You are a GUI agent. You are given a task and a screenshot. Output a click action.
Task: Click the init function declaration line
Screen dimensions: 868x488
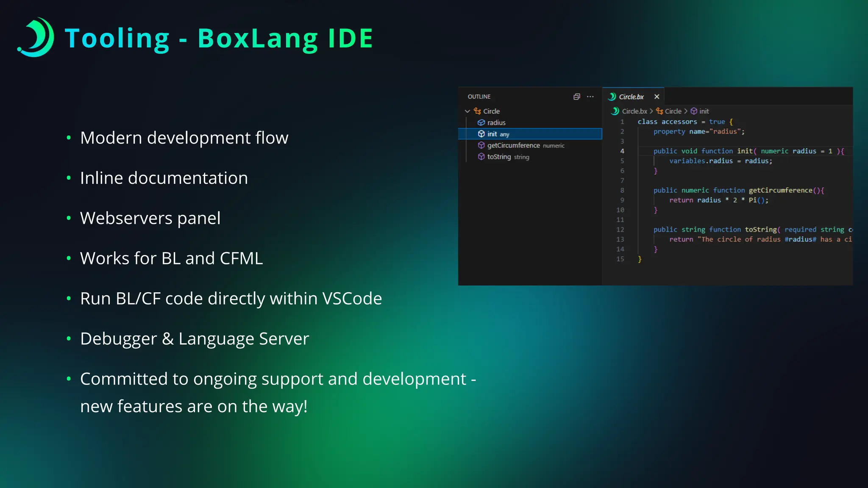(749, 151)
